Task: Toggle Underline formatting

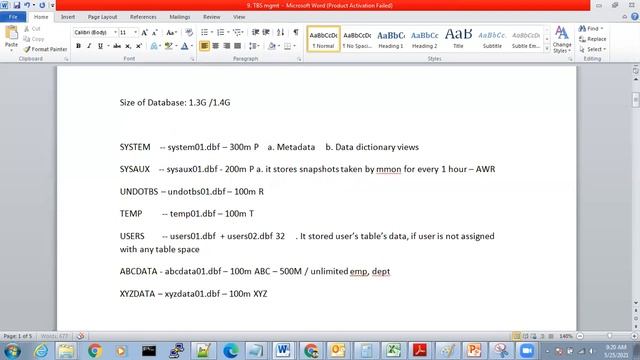Action: click(x=100, y=46)
